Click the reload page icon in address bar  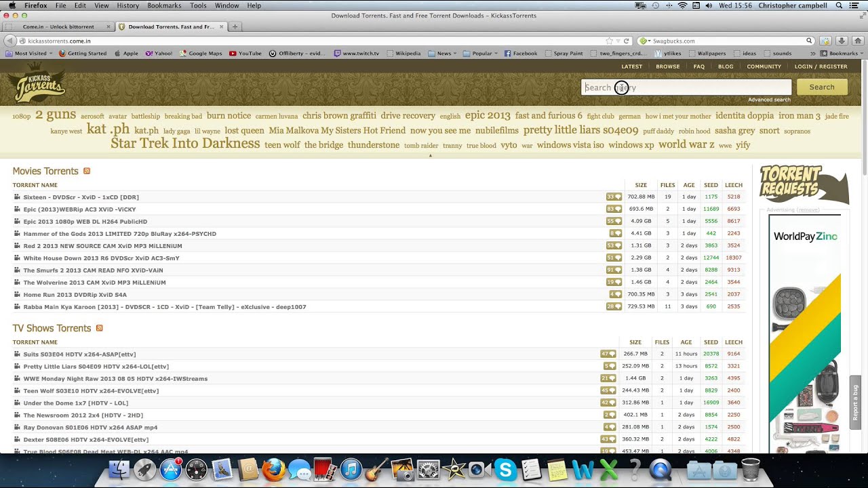[x=627, y=41]
